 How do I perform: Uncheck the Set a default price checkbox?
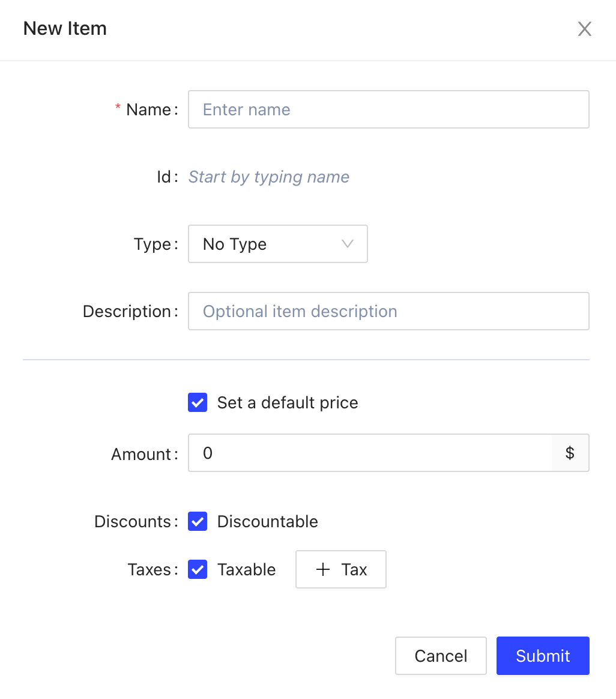[198, 402]
